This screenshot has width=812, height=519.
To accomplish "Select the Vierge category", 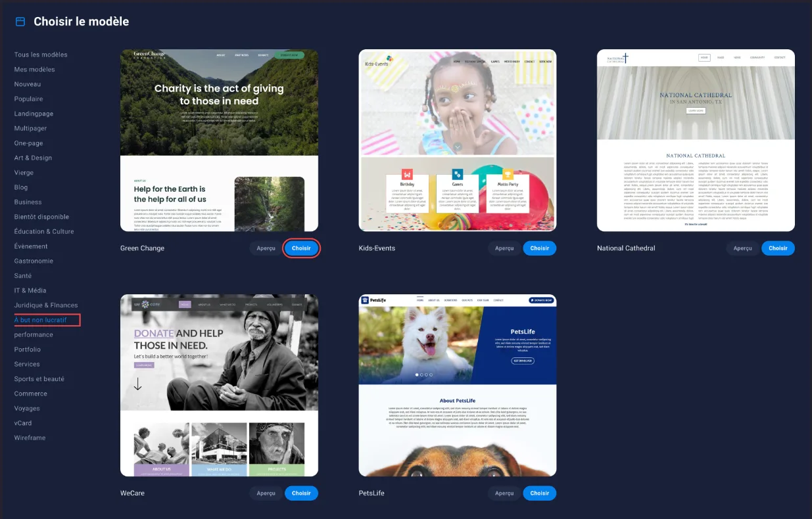I will pos(24,173).
